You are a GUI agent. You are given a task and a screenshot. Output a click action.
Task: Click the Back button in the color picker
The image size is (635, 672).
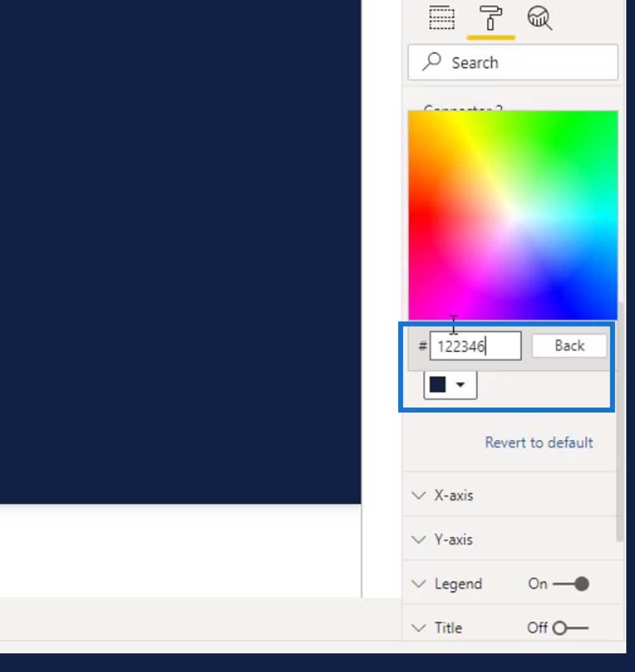[569, 345]
